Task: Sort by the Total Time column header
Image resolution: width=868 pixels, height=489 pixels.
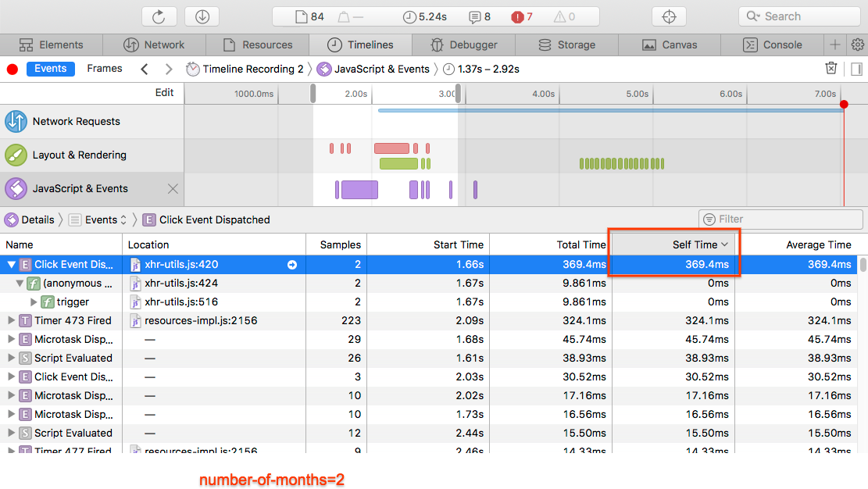Action: 551,244
